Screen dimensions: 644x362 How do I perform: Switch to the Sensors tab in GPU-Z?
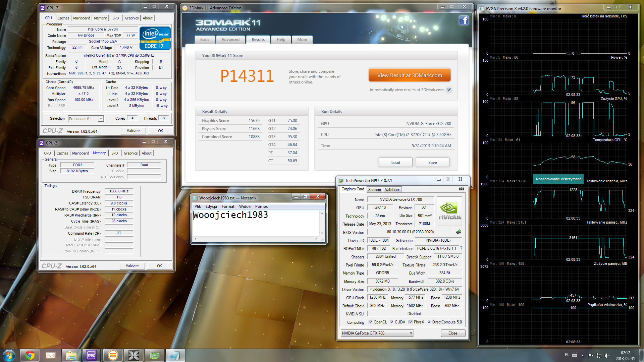(374, 190)
